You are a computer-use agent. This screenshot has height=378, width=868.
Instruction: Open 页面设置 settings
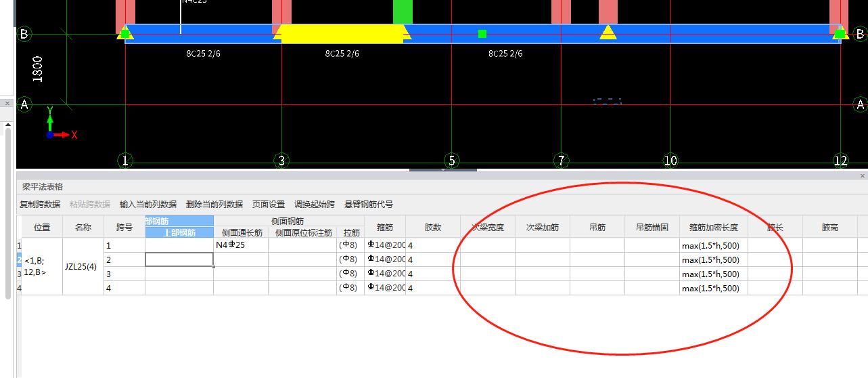[269, 205]
